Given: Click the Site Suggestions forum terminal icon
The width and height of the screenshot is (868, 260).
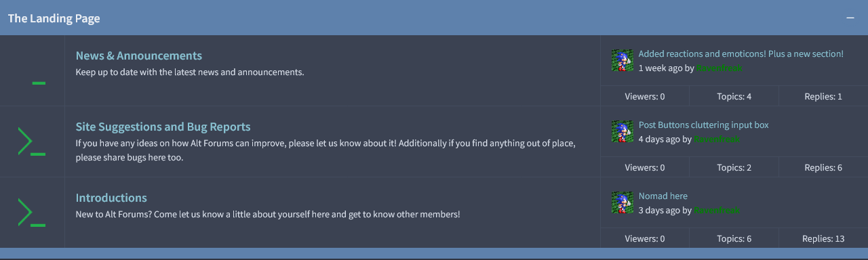Looking at the screenshot, I should 31,142.
